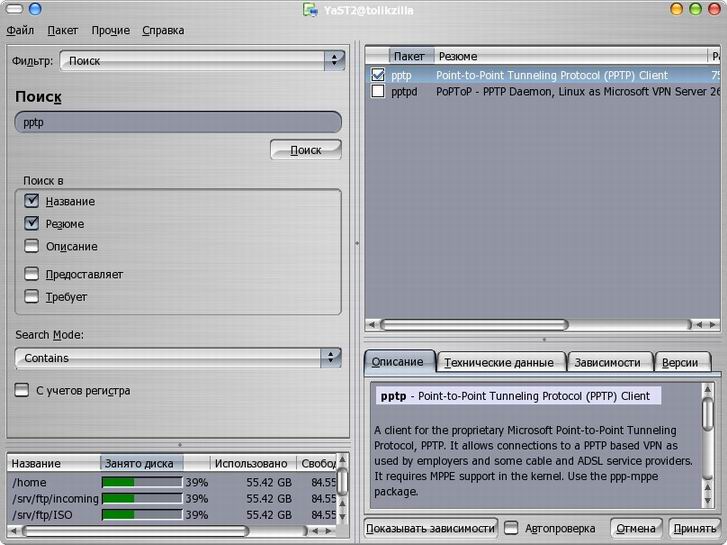
Task: Open the Файл menu
Action: 20,31
